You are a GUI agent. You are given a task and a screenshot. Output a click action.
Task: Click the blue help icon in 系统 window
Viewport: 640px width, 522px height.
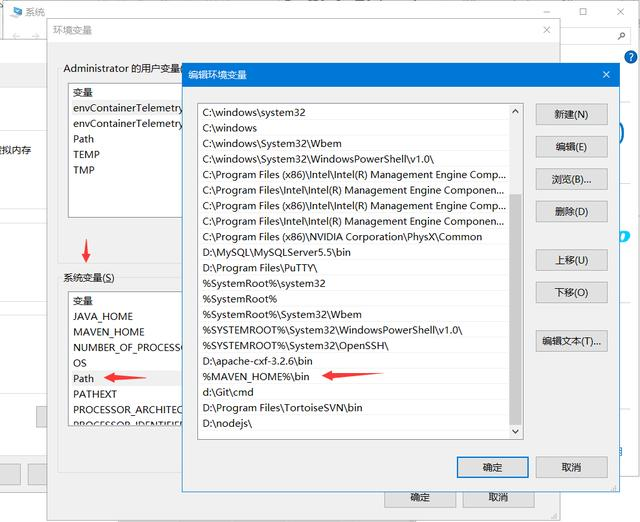pyautogui.click(x=631, y=57)
